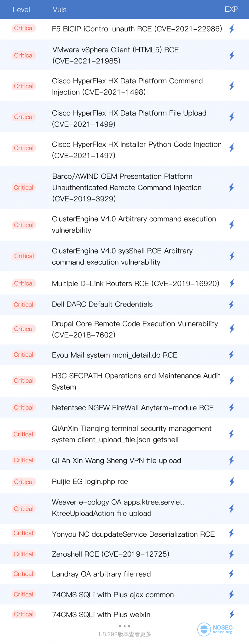Click the Level column header
Viewport: 249px width, 644px height.
coord(21,10)
